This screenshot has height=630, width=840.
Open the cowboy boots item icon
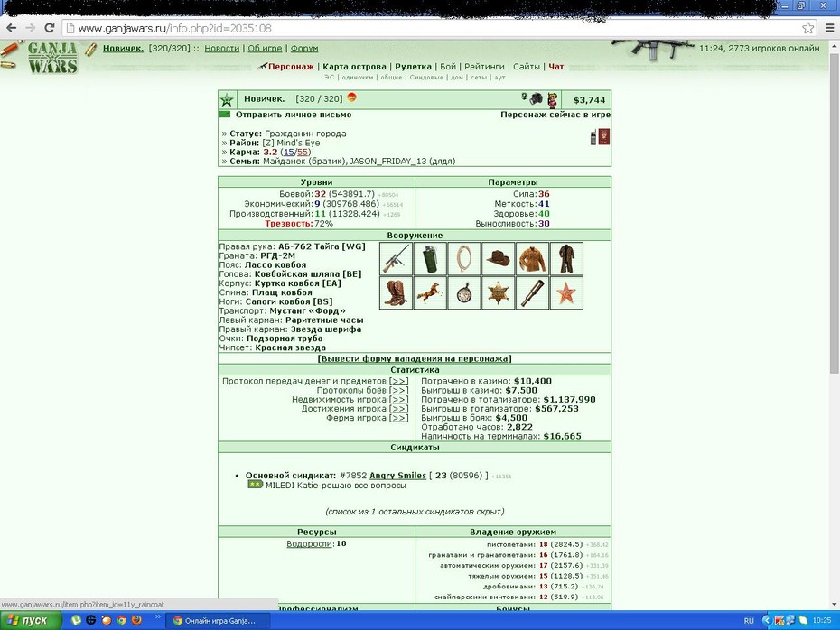(396, 292)
